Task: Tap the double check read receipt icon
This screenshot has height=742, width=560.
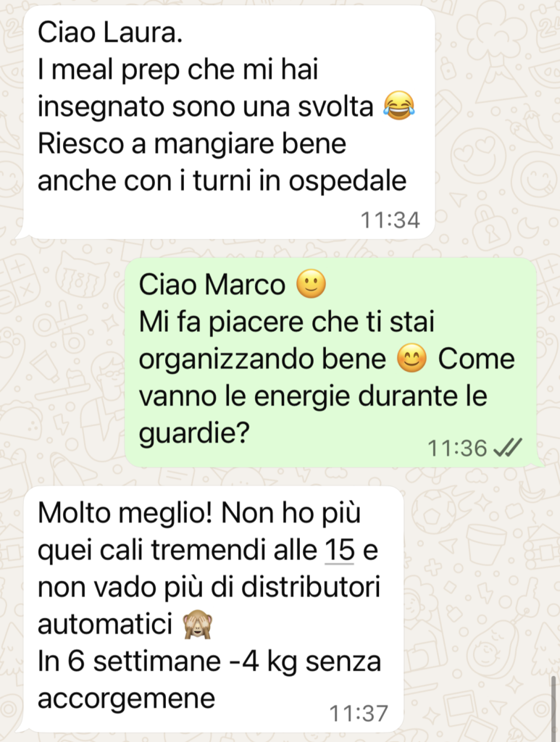Action: coord(508,447)
